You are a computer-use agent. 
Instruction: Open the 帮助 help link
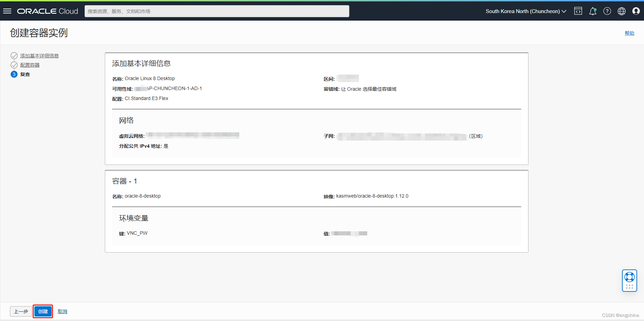pyautogui.click(x=630, y=33)
